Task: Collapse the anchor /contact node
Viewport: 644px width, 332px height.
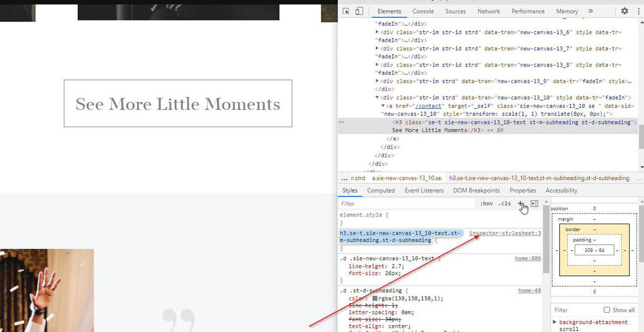Action: 383,106
